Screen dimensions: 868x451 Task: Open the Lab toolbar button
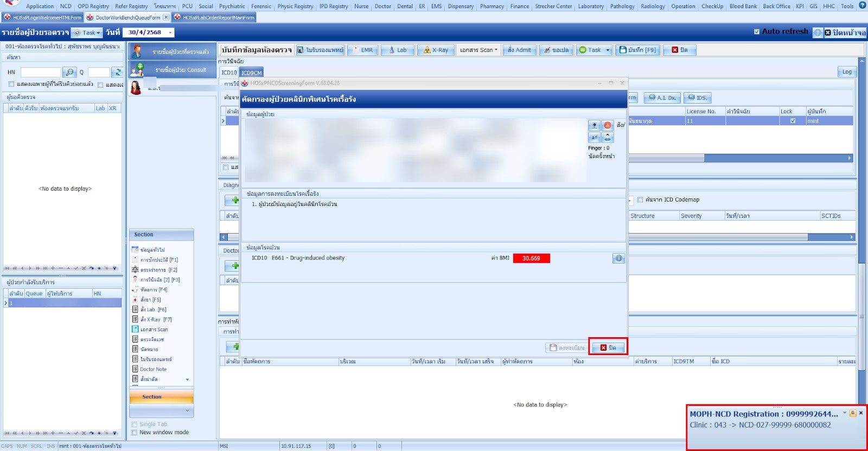coord(397,50)
